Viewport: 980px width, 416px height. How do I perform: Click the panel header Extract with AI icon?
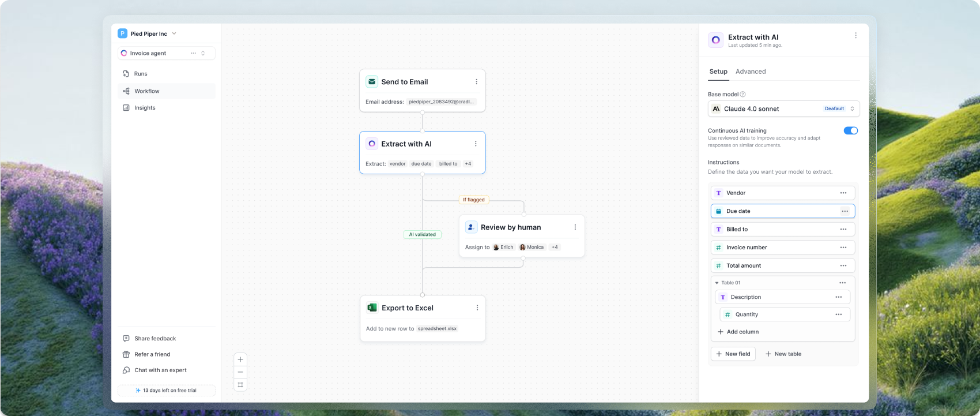pos(715,40)
